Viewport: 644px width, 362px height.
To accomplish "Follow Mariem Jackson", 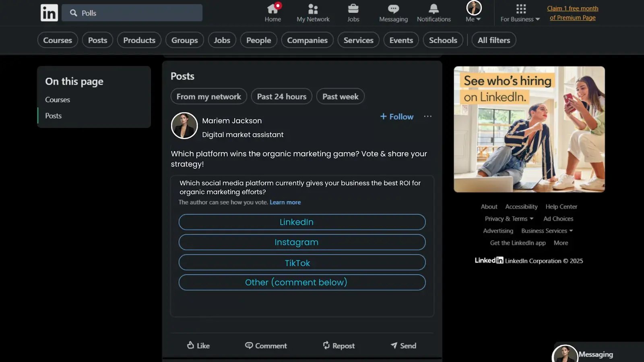I will pyautogui.click(x=397, y=117).
